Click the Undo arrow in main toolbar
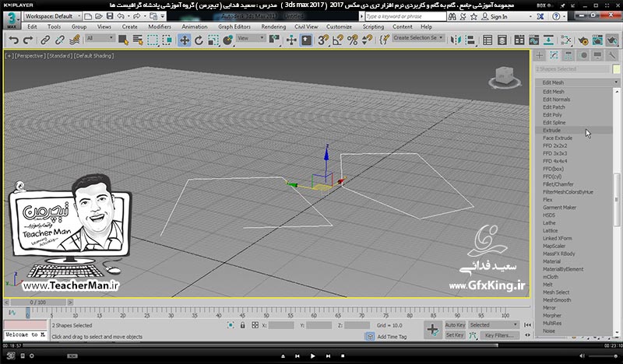623x364 pixels. tap(13, 40)
